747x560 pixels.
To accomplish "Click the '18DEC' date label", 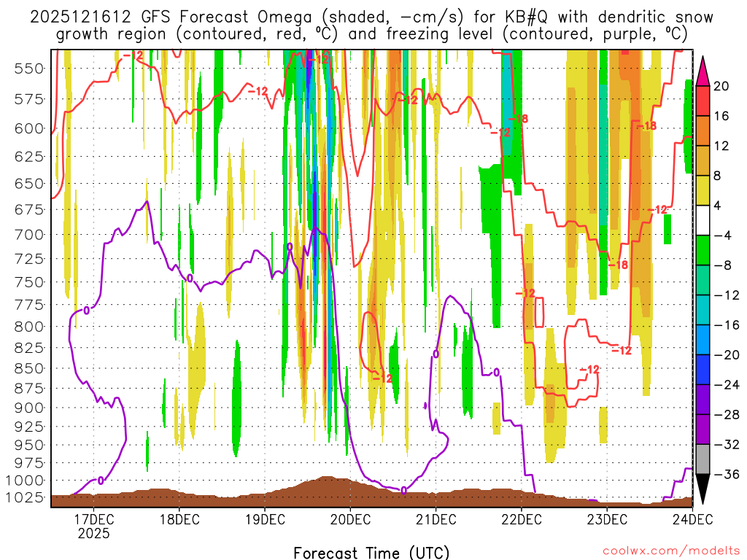I will (x=179, y=518).
